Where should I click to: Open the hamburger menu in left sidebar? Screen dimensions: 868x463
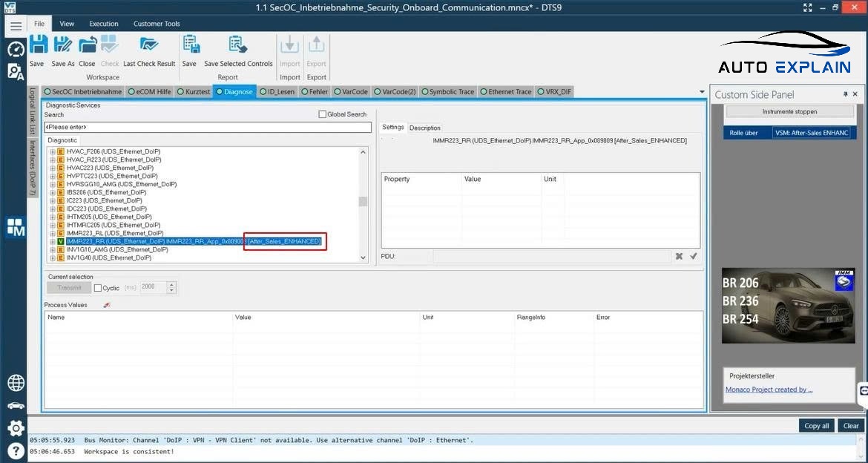coord(16,25)
